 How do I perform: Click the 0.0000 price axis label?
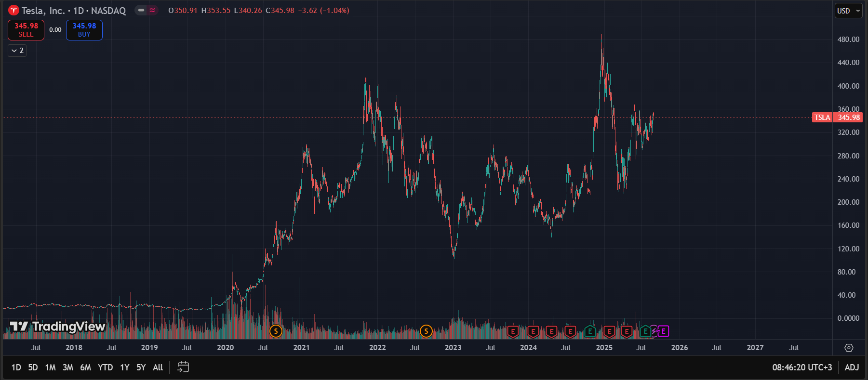click(x=848, y=318)
